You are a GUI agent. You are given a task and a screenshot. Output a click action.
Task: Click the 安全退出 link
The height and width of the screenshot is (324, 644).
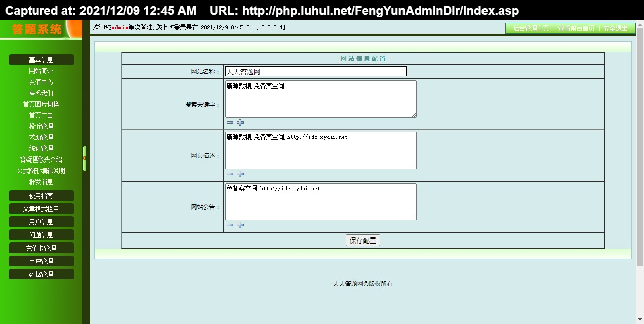tap(616, 29)
